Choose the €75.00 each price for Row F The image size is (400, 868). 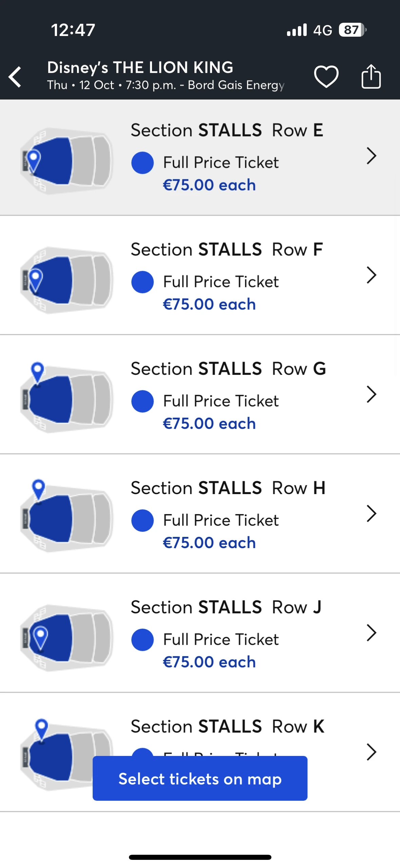coord(209,304)
